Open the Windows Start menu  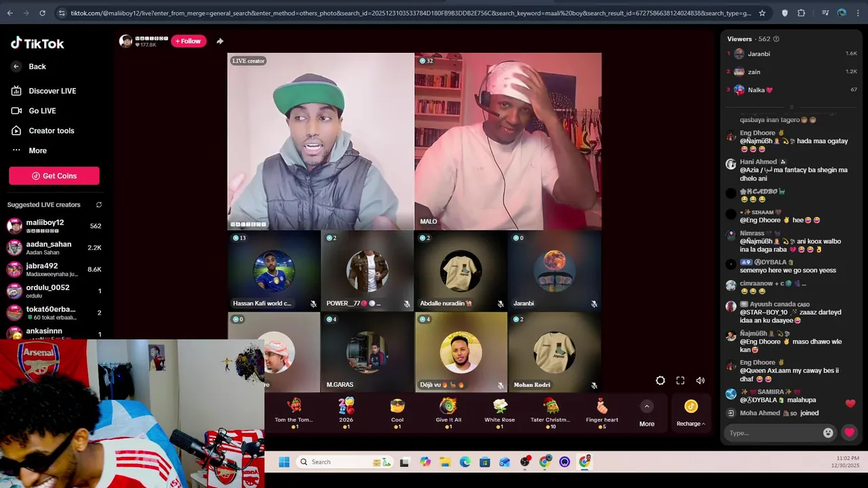pyautogui.click(x=284, y=462)
